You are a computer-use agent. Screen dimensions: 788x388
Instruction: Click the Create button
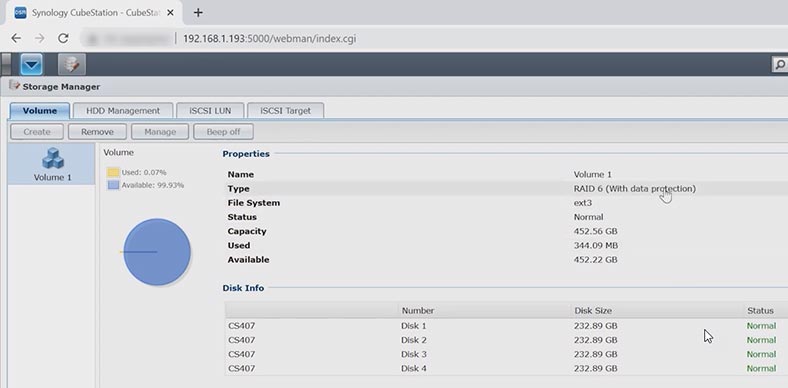click(x=37, y=132)
